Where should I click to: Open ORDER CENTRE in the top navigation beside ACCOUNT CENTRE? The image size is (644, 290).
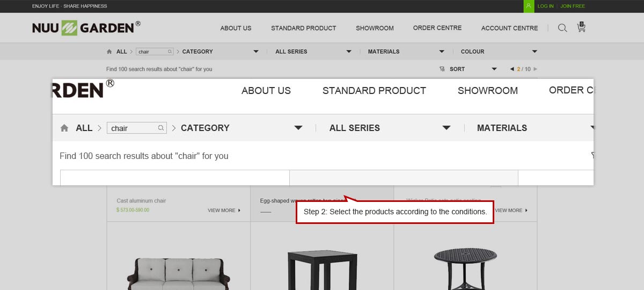(437, 28)
